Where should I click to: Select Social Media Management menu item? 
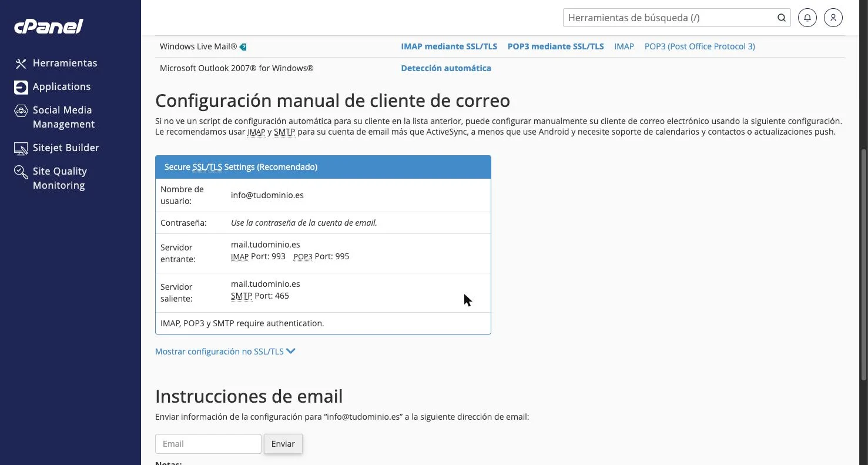tap(63, 117)
